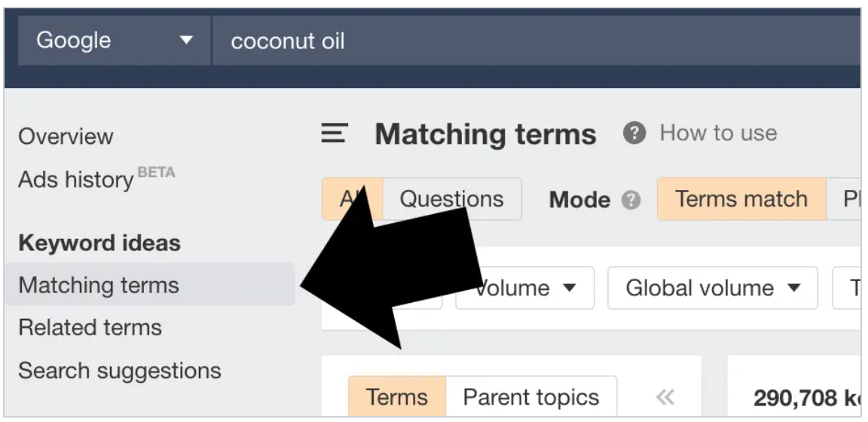Switch to Parent topics grouping
This screenshot has height=422, width=868.
point(531,397)
